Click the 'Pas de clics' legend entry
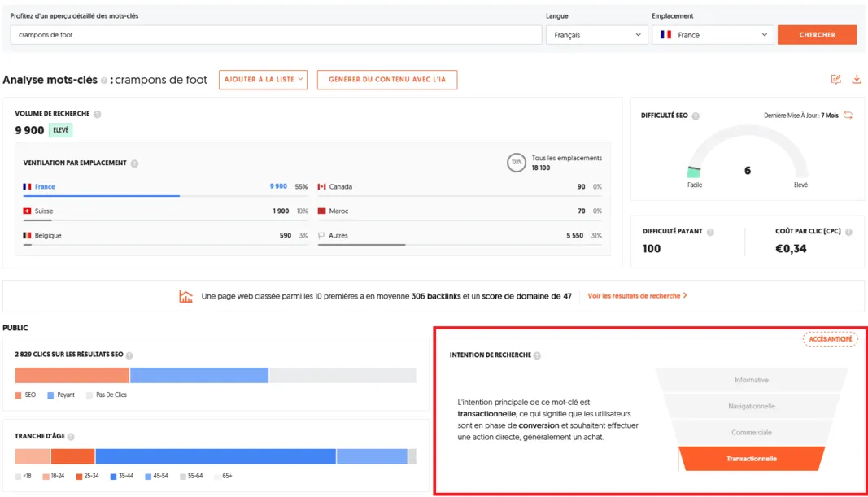This screenshot has height=497, width=868. point(107,395)
